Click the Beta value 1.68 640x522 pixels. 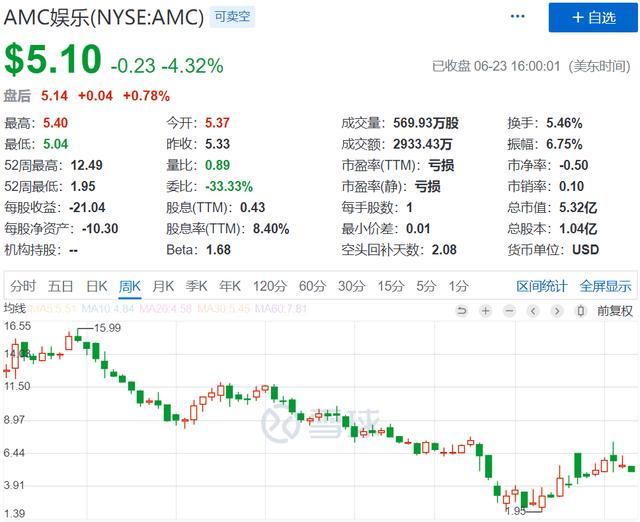coord(218,250)
